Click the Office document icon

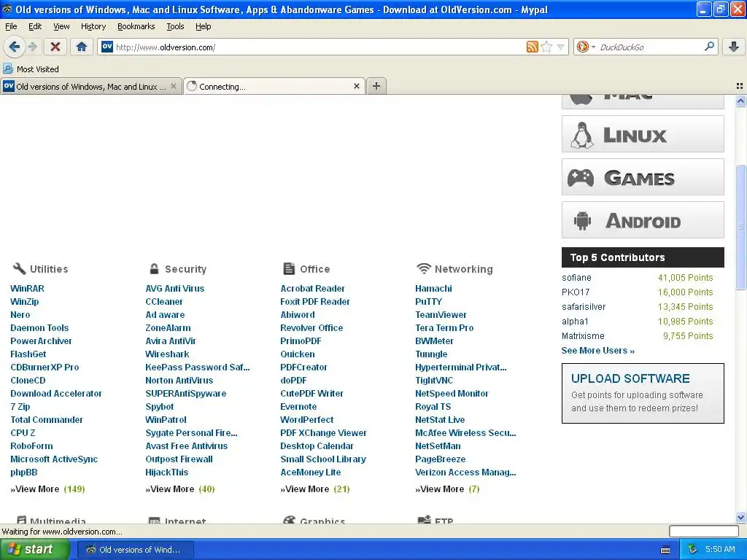pyautogui.click(x=289, y=268)
